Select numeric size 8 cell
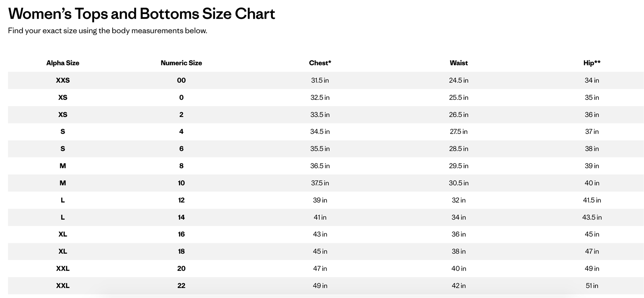 (x=181, y=166)
